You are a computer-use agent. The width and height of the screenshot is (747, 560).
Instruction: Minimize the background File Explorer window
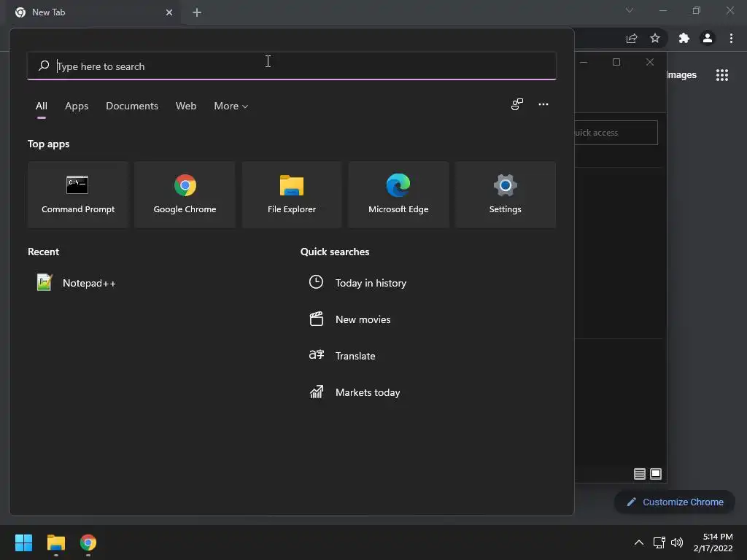pyautogui.click(x=584, y=62)
